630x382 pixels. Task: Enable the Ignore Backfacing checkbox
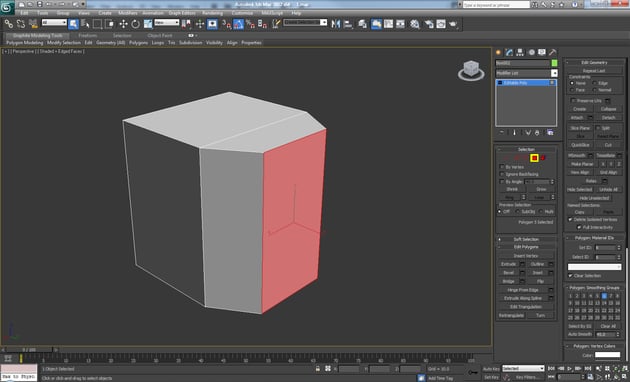[502, 174]
